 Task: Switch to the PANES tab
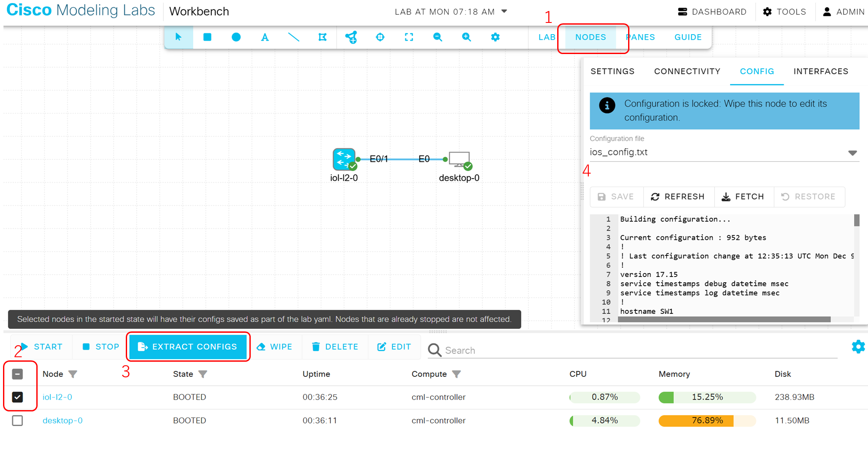[640, 37]
